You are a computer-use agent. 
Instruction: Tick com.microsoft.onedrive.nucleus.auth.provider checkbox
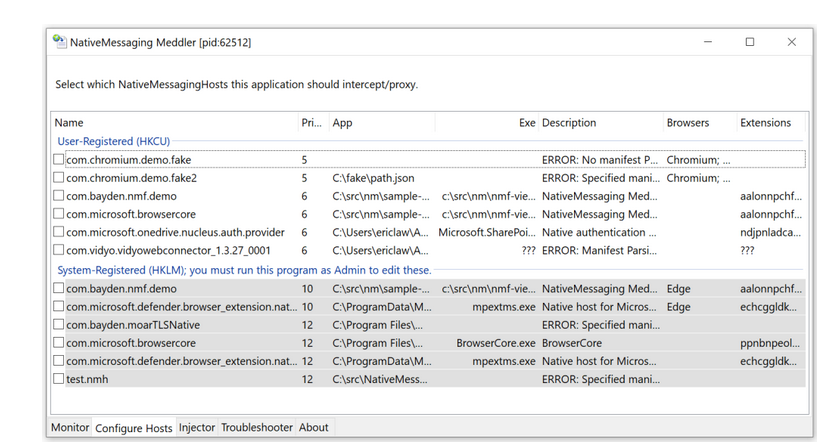click(x=59, y=233)
